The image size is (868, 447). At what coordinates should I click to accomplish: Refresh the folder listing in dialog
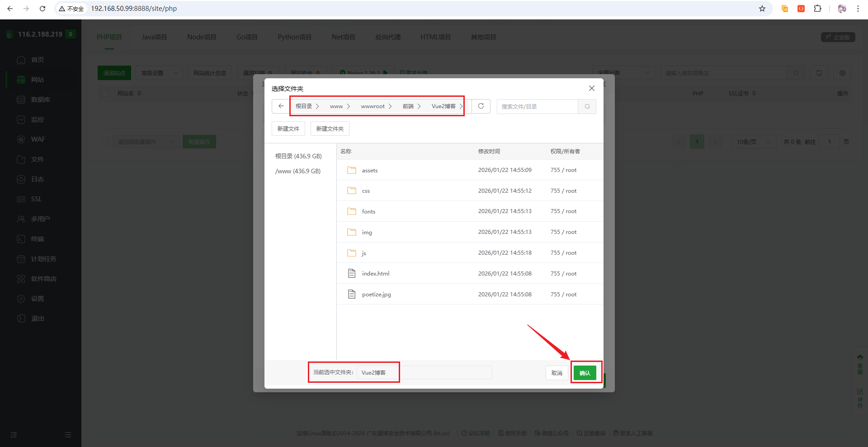click(x=481, y=106)
